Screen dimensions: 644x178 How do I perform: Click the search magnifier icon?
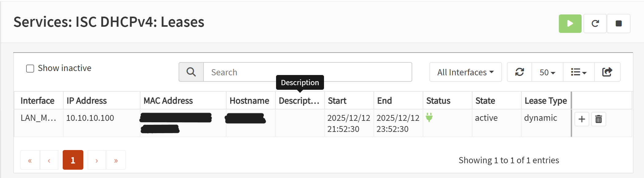coord(191,72)
